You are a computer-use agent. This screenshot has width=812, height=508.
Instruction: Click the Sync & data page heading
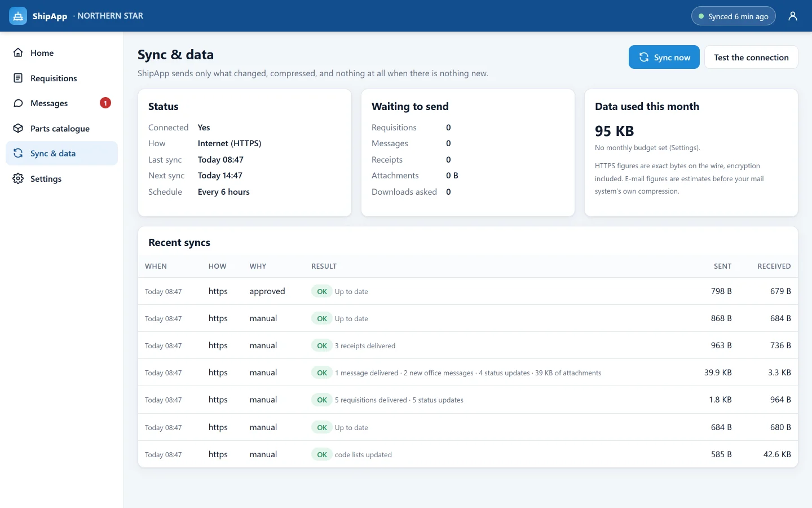[x=175, y=55]
